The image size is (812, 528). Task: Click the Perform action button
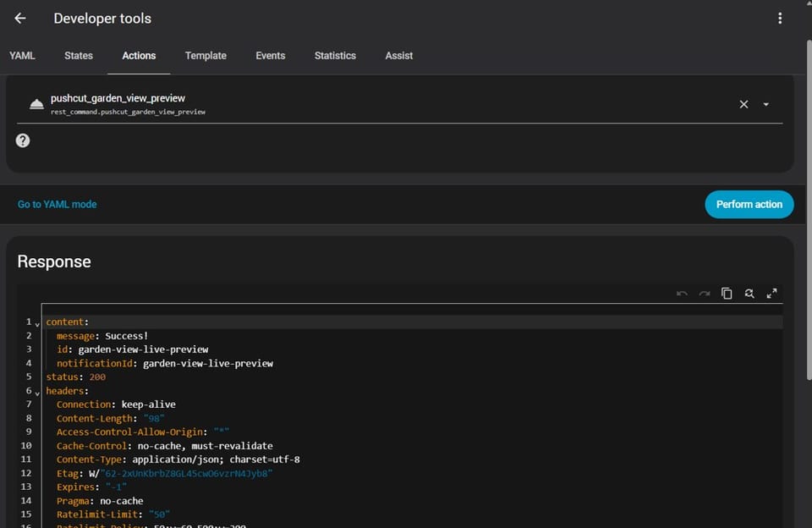[749, 204]
